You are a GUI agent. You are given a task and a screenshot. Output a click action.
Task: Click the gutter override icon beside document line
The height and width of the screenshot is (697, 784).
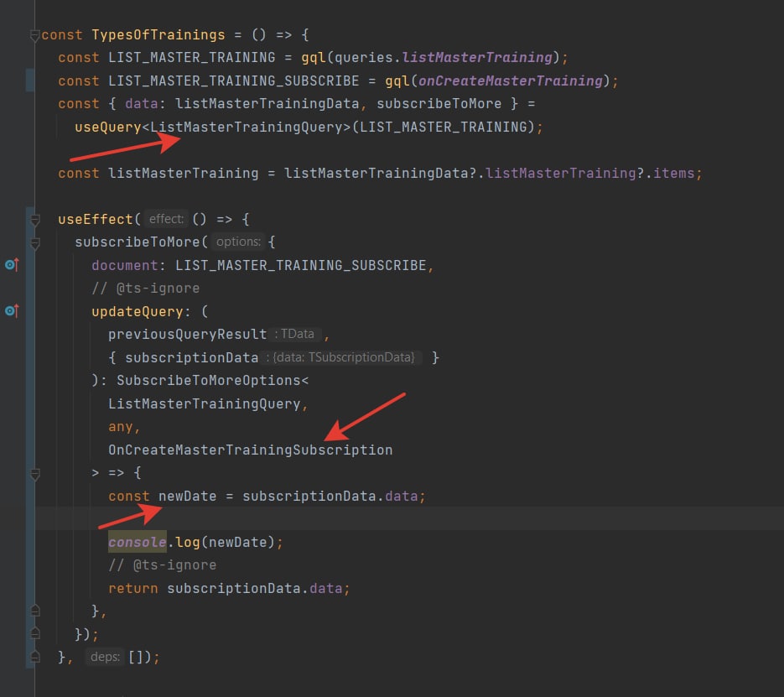pyautogui.click(x=12, y=265)
